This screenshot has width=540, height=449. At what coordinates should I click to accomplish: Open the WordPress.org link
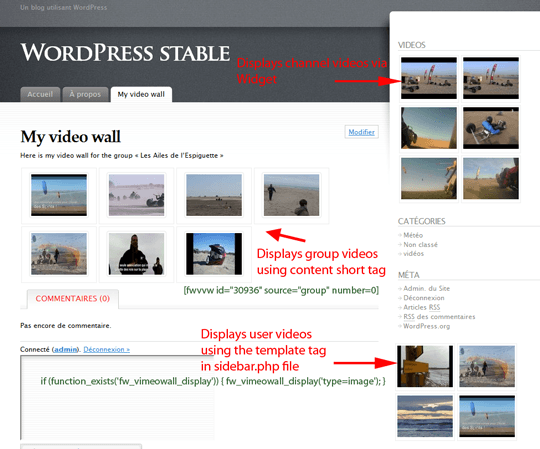[x=426, y=326]
